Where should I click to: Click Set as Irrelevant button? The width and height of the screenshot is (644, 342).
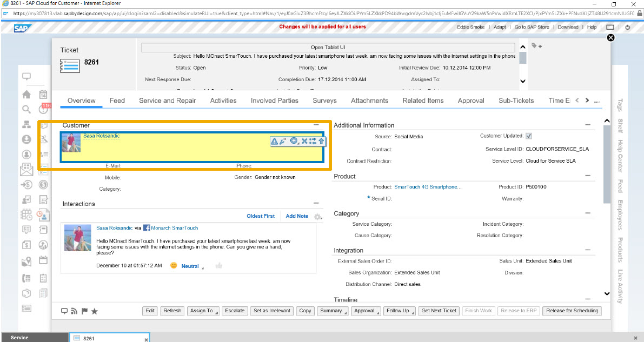(x=272, y=311)
